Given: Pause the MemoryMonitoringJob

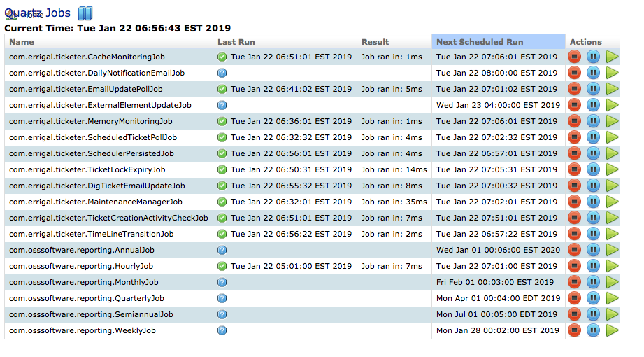Looking at the screenshot, I should click(593, 121).
